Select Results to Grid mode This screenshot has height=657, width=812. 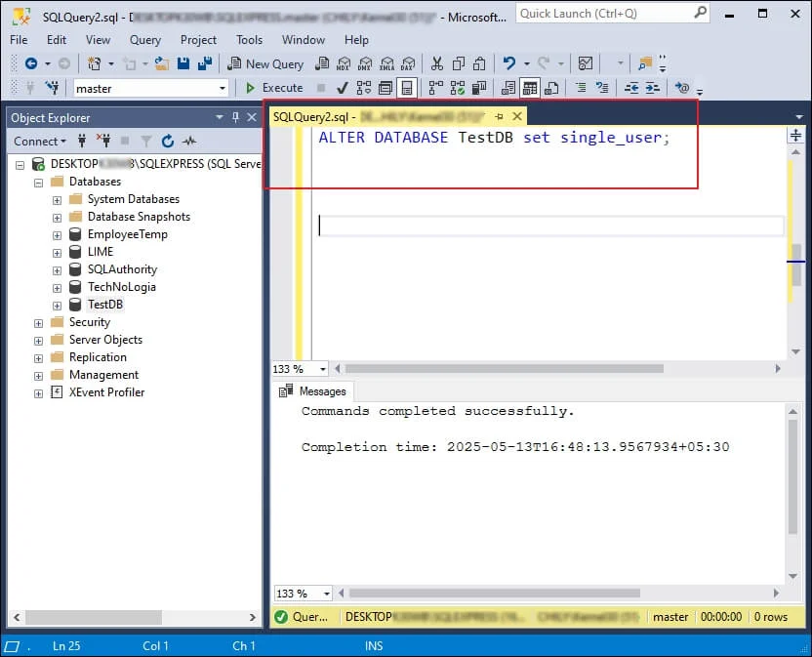[x=530, y=88]
